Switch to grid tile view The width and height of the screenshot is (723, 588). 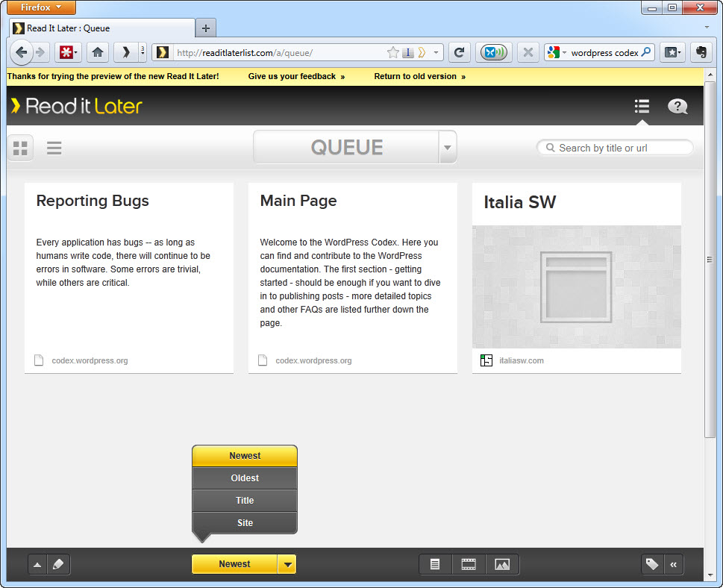20,148
